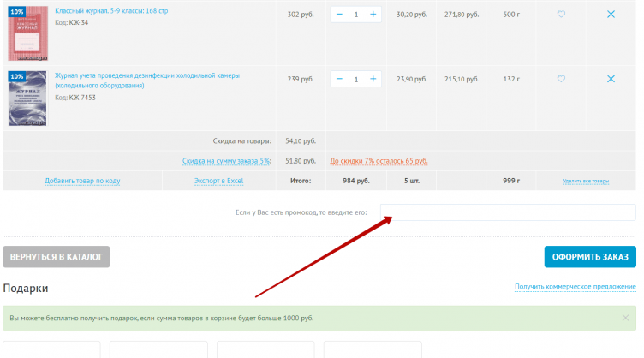Screen dimensions: 644x358
Task: Click Удалить все товары link
Action: click(x=586, y=182)
